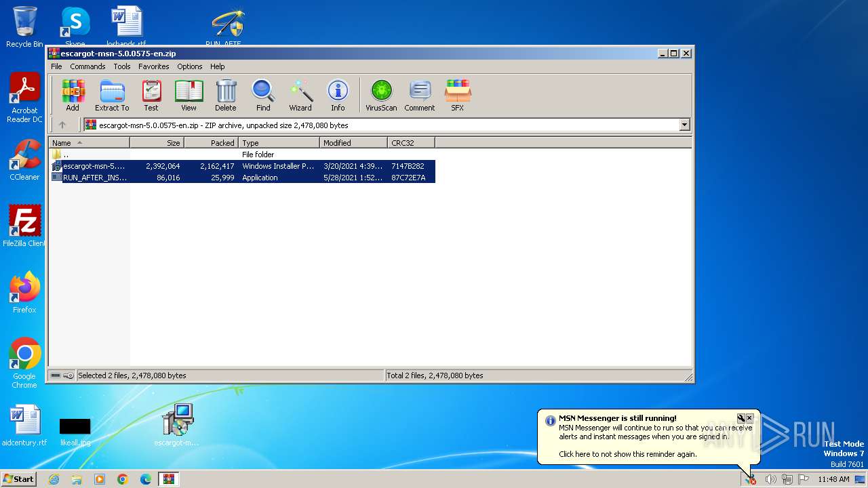The width and height of the screenshot is (868, 488).
Task: Open the Commands menu
Action: point(87,66)
